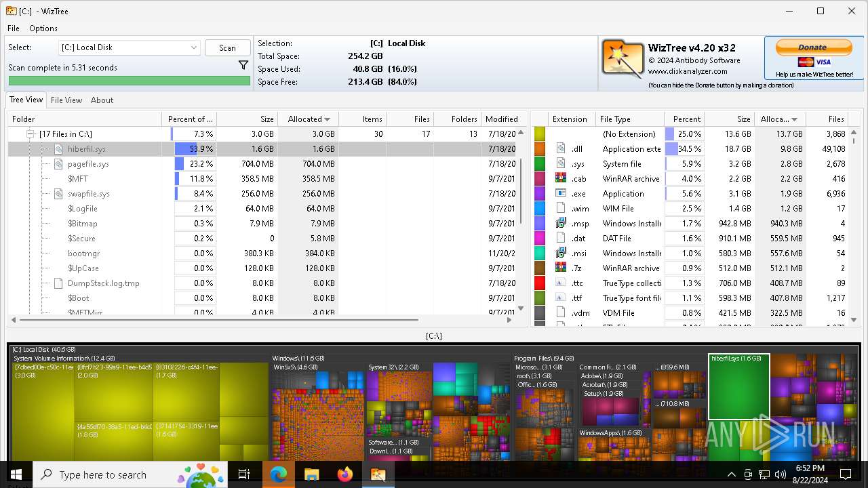Click the Donate button

(813, 47)
